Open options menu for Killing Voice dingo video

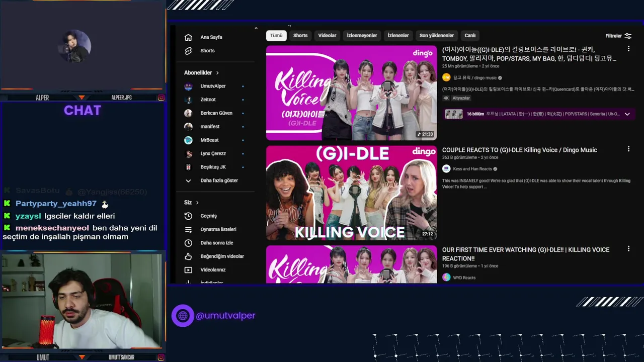(x=628, y=49)
